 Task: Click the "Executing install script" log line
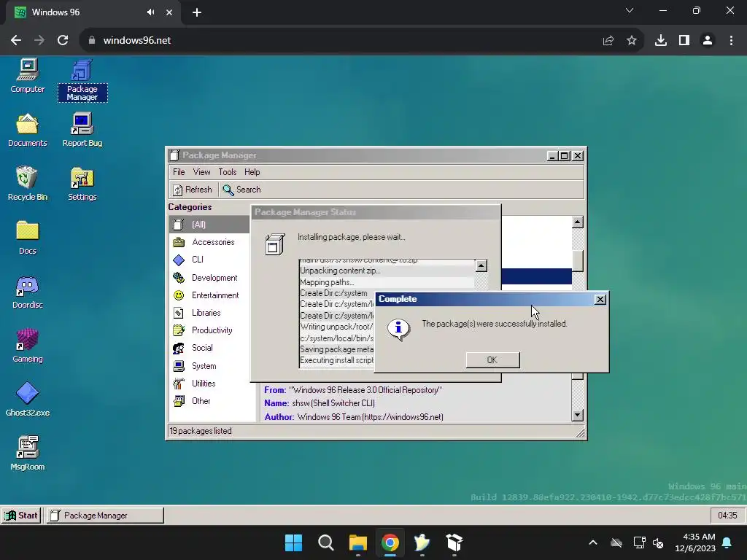tap(337, 360)
